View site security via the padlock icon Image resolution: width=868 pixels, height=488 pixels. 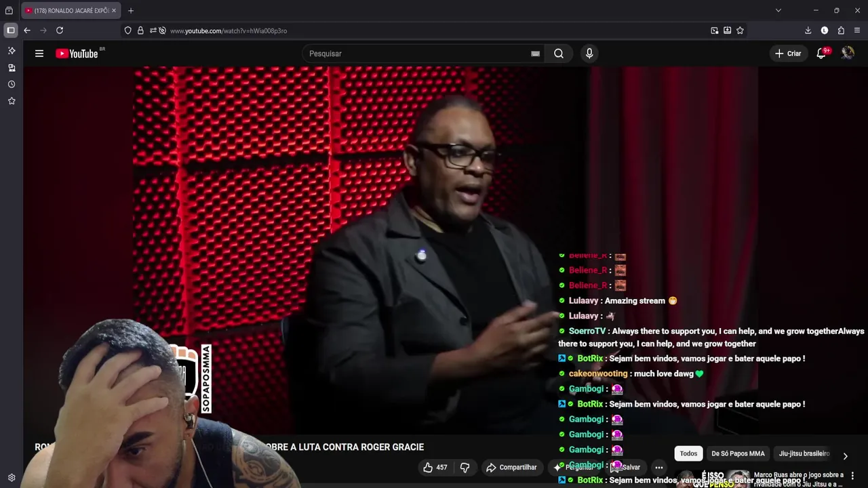click(x=140, y=30)
